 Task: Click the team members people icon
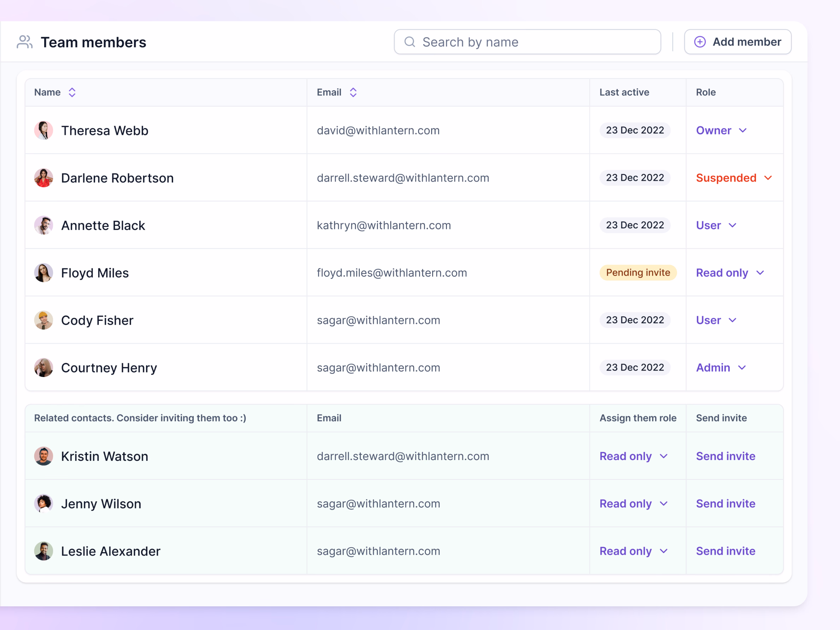[x=25, y=42]
